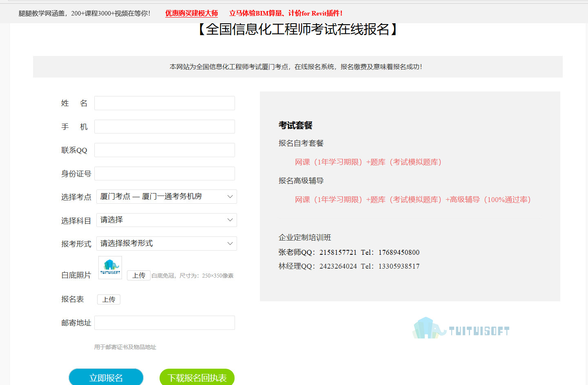
Task: Click the 腿腿教学网涵盖 banner text
Action: point(84,13)
